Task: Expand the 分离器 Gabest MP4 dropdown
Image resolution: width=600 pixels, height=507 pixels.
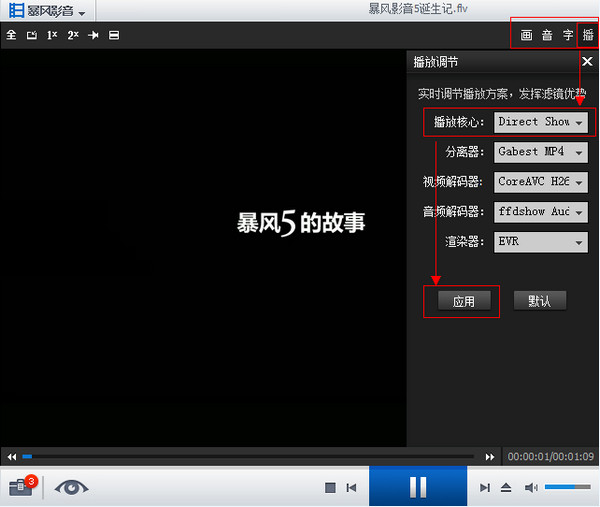Action: (541, 152)
